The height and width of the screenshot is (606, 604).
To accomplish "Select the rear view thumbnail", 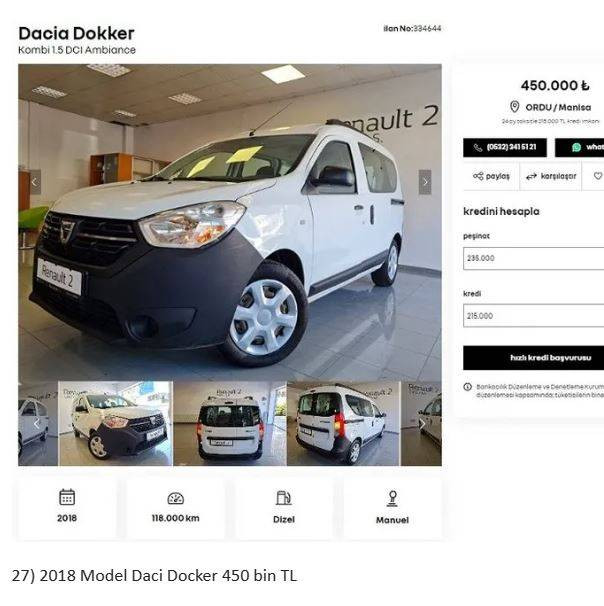I will pos(230,424).
